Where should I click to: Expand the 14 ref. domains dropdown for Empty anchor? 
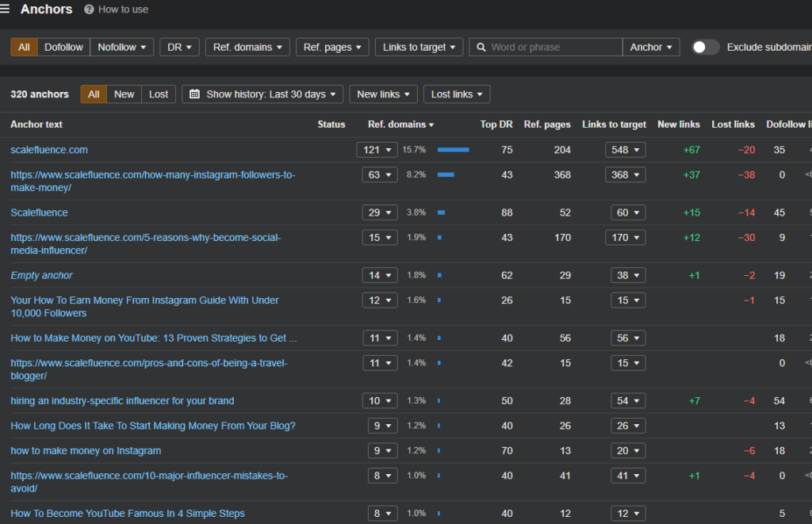[380, 275]
